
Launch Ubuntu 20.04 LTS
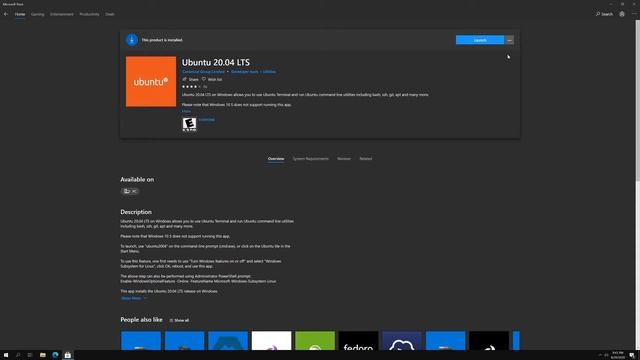(x=480, y=40)
